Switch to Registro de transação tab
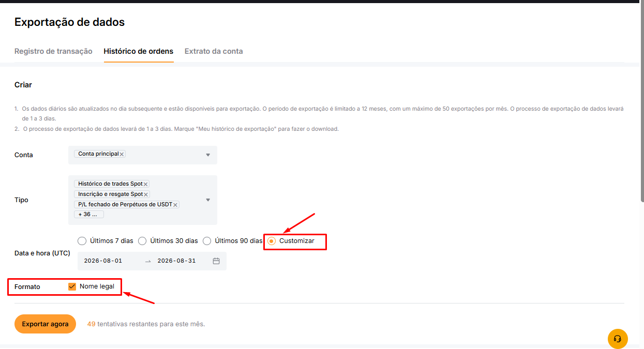 coord(53,51)
